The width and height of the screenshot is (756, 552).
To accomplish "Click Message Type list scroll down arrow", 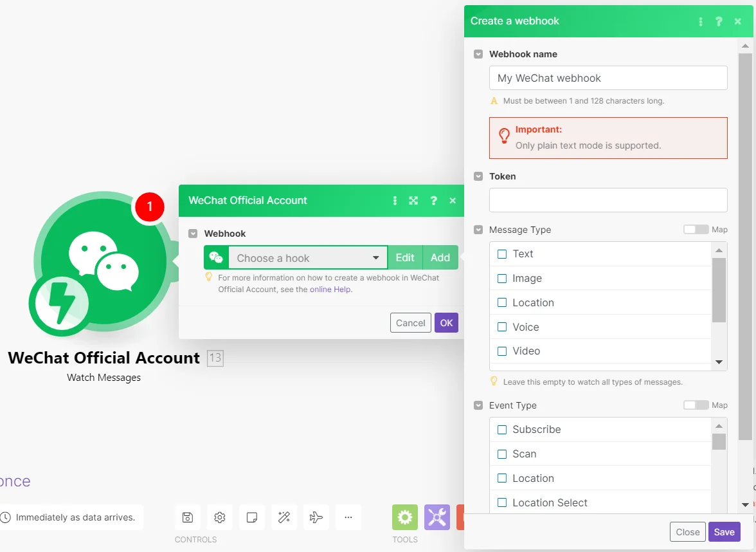I will [719, 362].
